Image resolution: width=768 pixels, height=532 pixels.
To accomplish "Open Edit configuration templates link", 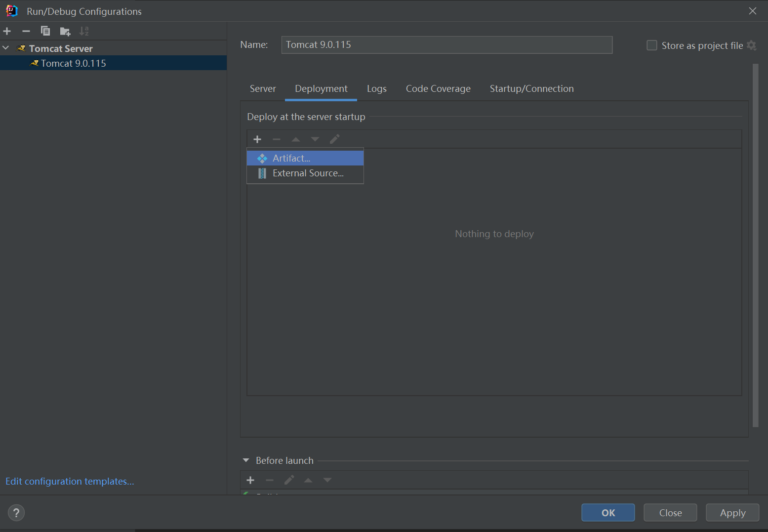I will point(70,481).
